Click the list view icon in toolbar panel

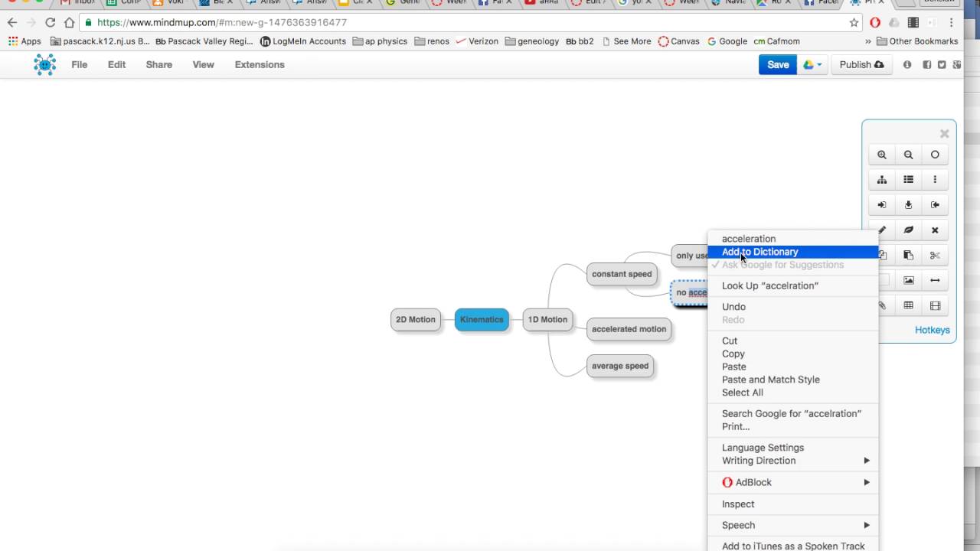click(908, 180)
